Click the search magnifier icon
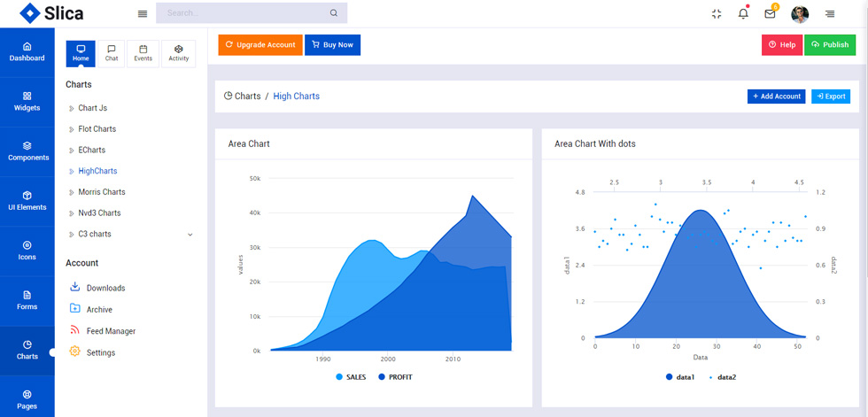Image resolution: width=868 pixels, height=417 pixels. [x=333, y=13]
